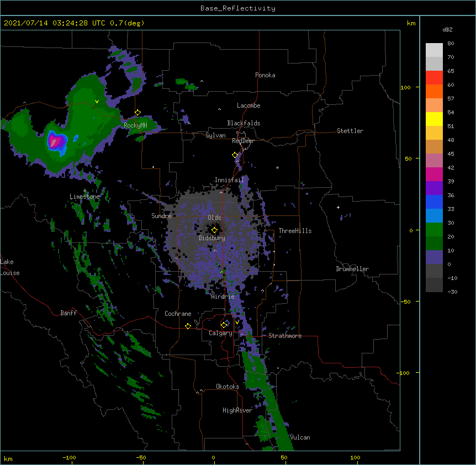Click the 80 value on the dBZ legend
The width and height of the screenshot is (476, 465).
click(x=451, y=44)
